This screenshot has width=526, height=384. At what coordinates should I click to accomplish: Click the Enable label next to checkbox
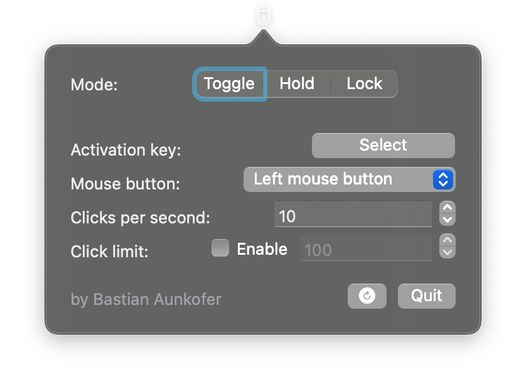[262, 249]
